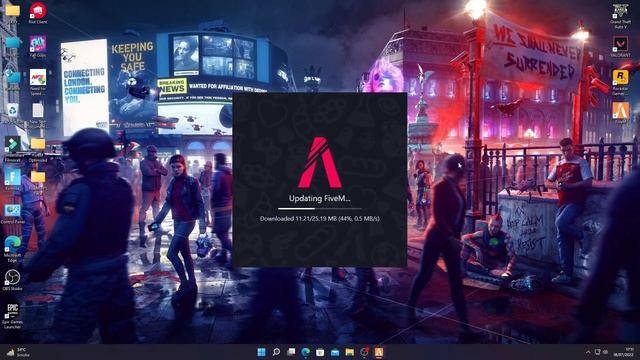Open the Fall Guys desktop shortcut
640x360 pixels.
(x=38, y=46)
